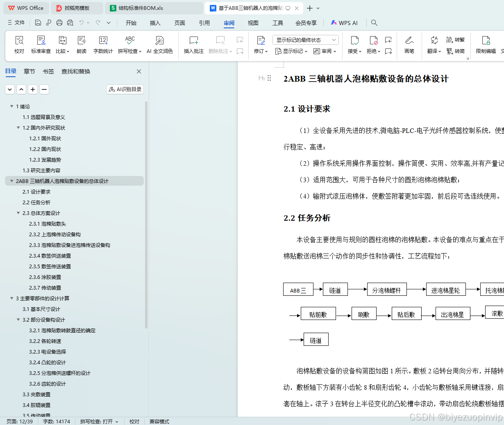The height and width of the screenshot is (425, 504).
Task: Open WPS AI tab
Action: click(x=344, y=23)
